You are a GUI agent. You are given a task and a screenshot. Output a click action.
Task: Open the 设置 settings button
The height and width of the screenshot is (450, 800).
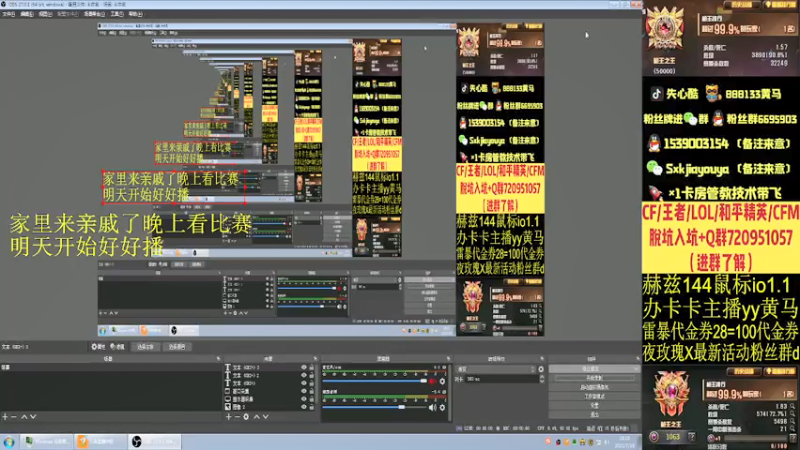pos(594,406)
